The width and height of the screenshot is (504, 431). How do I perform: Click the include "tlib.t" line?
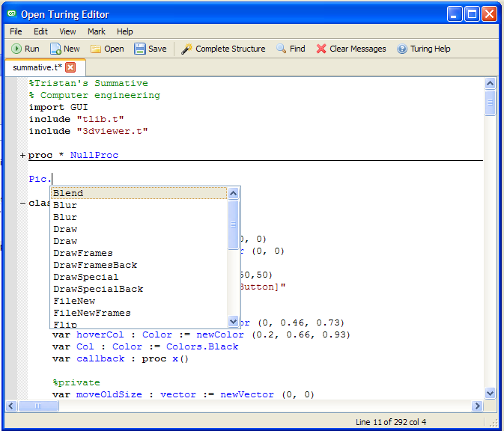click(76, 119)
